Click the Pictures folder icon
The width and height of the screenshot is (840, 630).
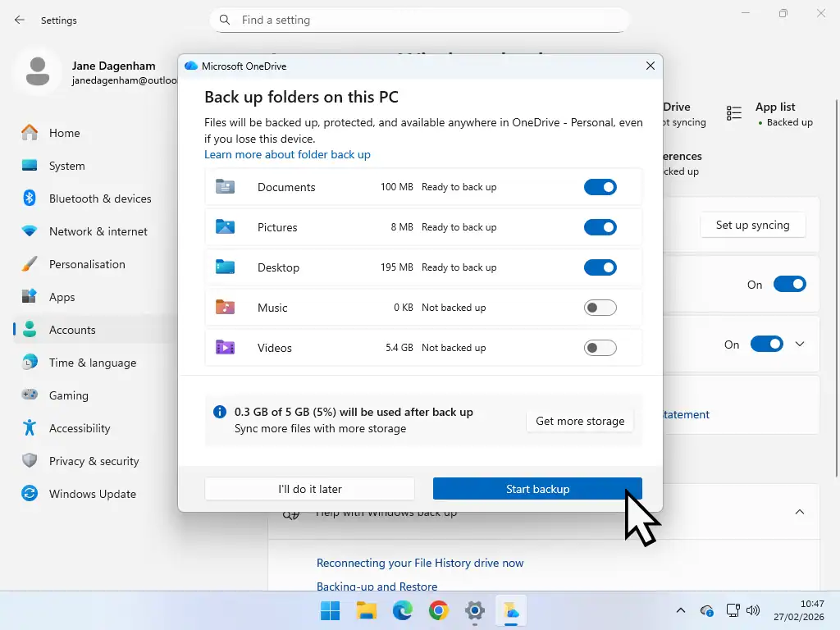[x=225, y=226]
